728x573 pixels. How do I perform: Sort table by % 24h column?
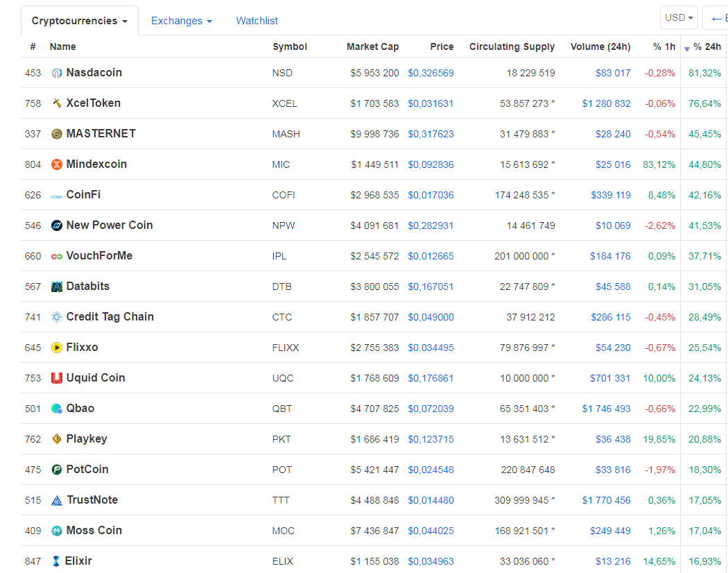point(707,46)
